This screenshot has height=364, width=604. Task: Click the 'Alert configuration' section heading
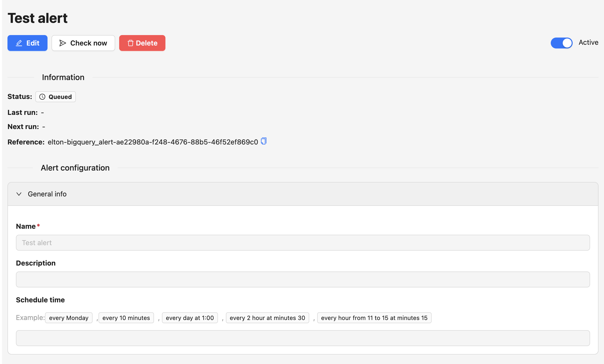click(75, 168)
